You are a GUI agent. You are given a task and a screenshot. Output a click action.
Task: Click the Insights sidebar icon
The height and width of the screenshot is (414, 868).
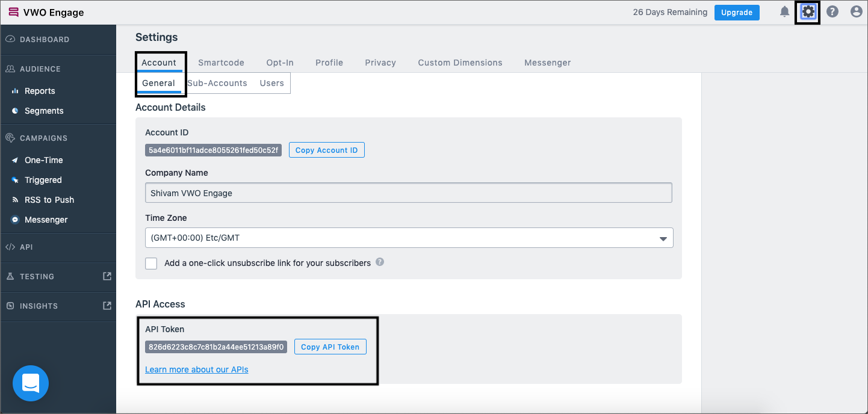(x=10, y=306)
